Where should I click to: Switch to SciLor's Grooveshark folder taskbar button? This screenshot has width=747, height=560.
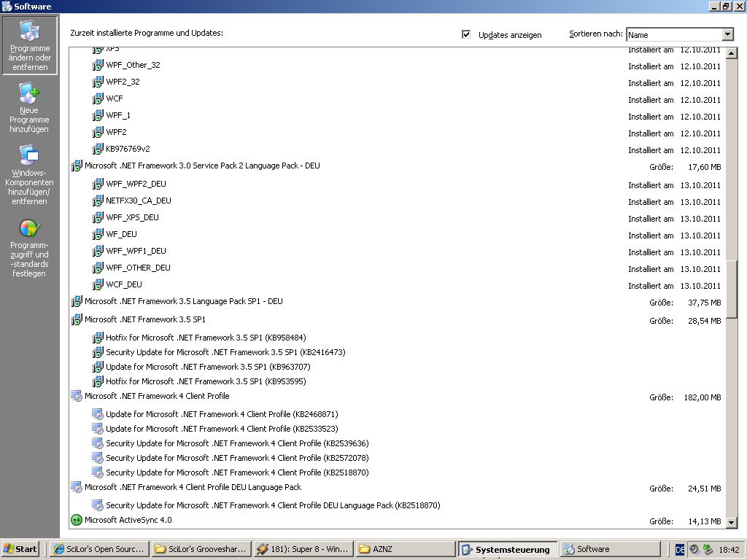[201, 549]
